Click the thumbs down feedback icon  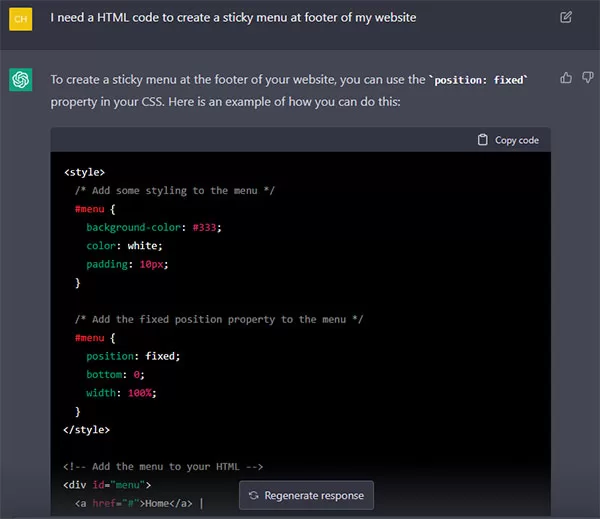(x=588, y=78)
